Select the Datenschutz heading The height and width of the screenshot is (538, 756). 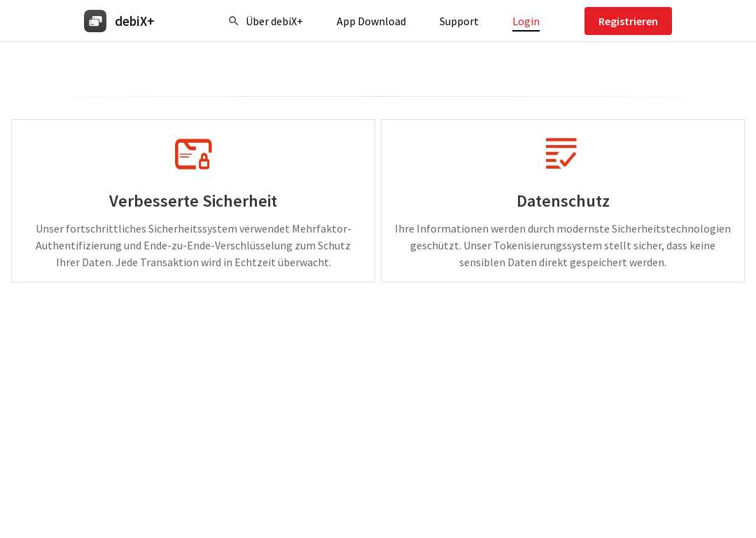click(x=563, y=201)
